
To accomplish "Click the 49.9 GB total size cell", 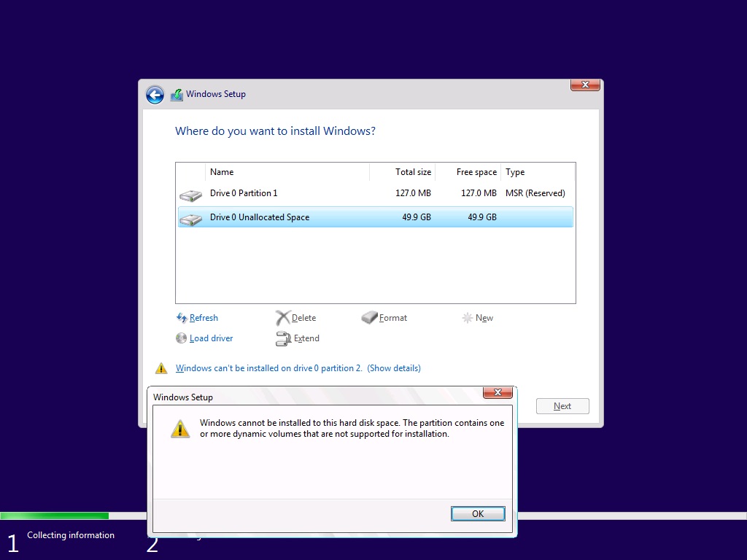I will click(417, 217).
